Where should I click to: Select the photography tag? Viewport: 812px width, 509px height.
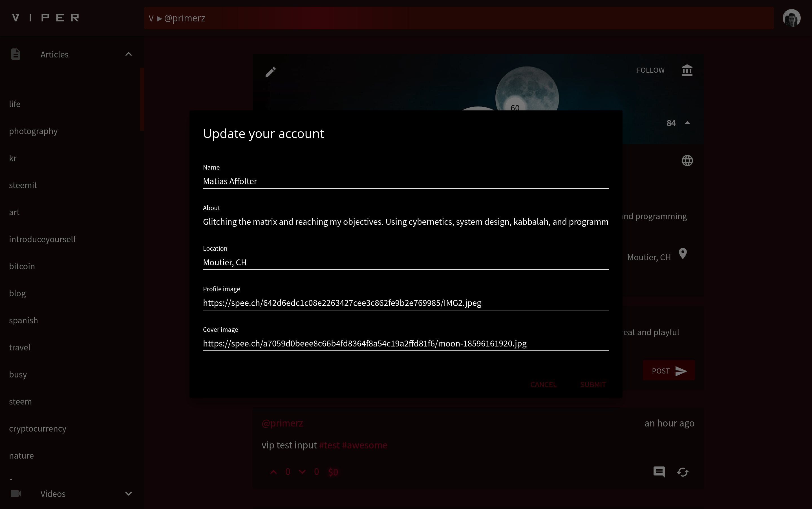[x=33, y=131]
